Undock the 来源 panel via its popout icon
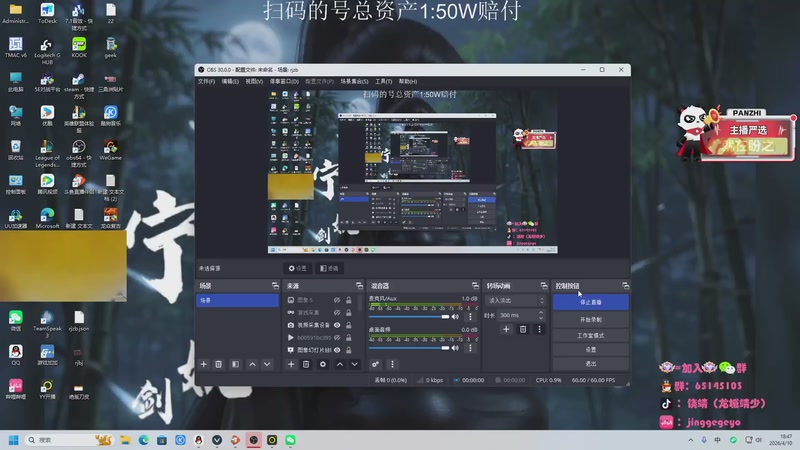Screen dimensions: 800x450 (x=359, y=286)
